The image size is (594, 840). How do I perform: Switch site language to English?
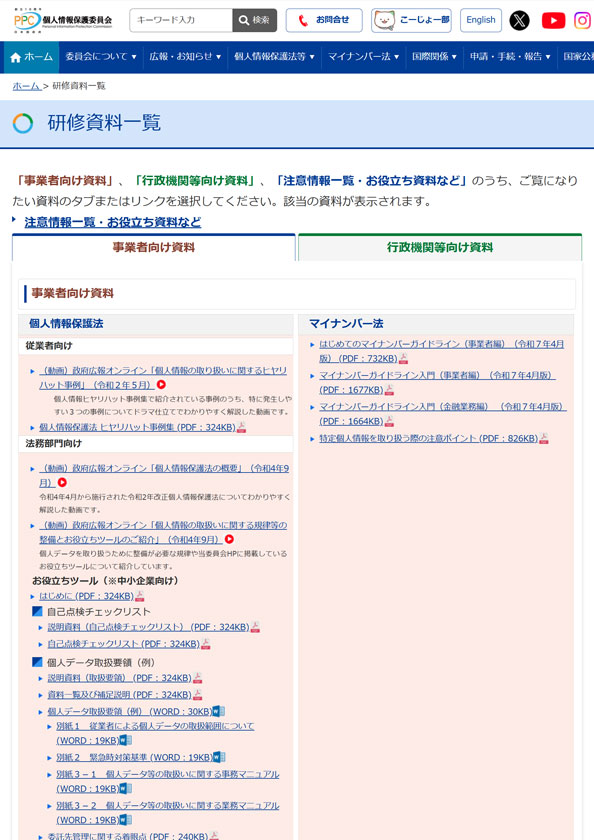pyautogui.click(x=480, y=20)
